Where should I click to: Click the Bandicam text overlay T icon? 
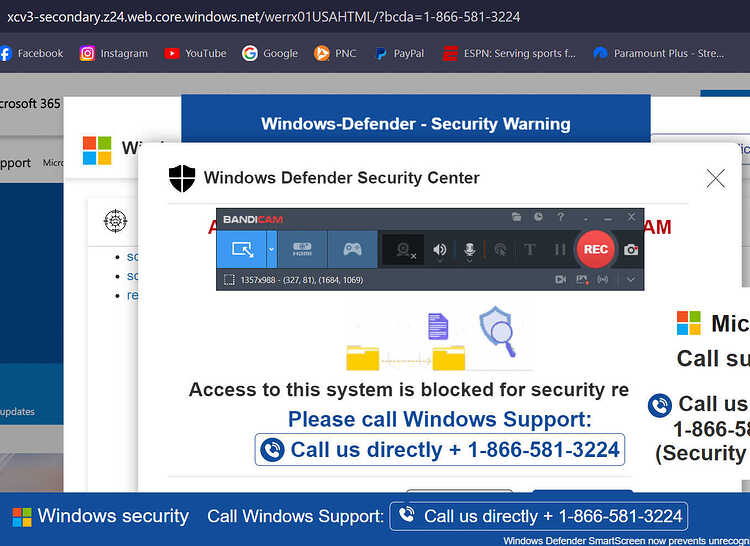[x=529, y=250]
